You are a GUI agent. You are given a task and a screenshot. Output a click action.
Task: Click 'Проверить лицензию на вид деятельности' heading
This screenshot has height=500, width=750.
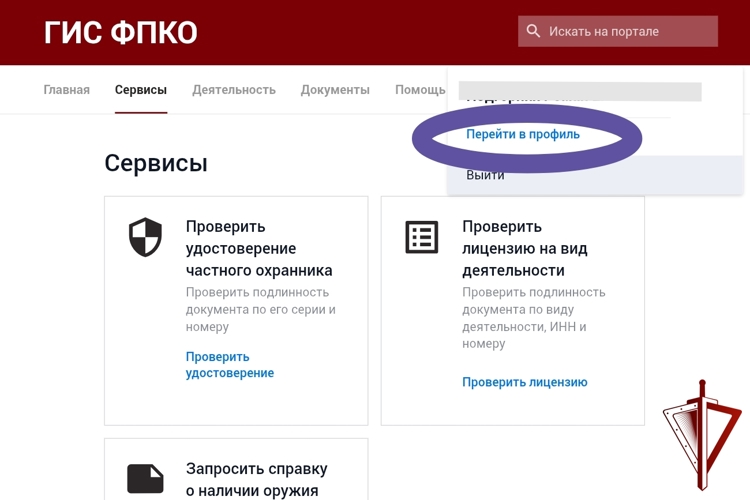[525, 248]
